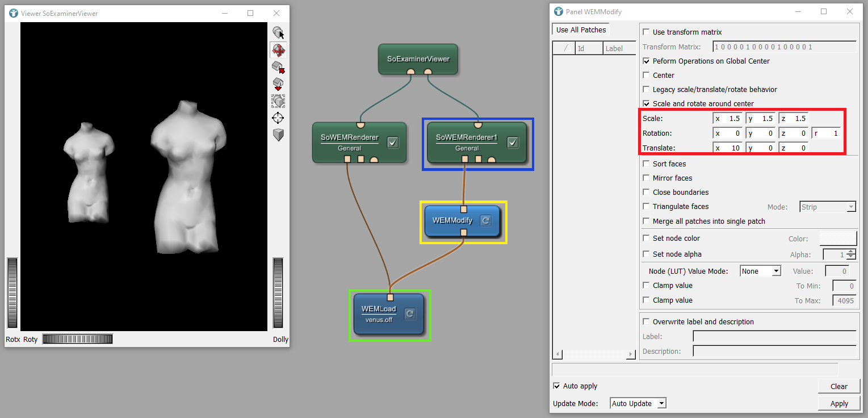Click the go to home position icon
The width and height of the screenshot is (868, 418).
(x=278, y=67)
